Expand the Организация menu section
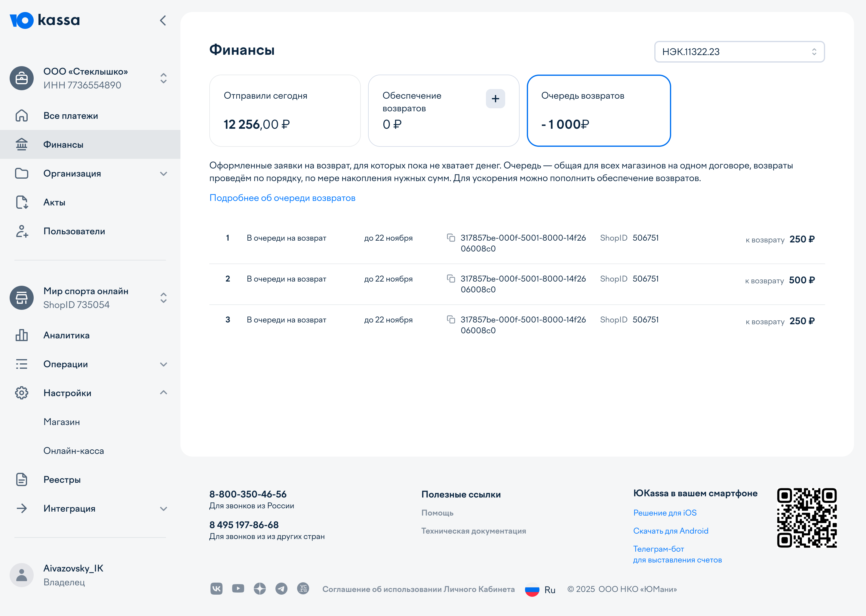 coord(163,174)
